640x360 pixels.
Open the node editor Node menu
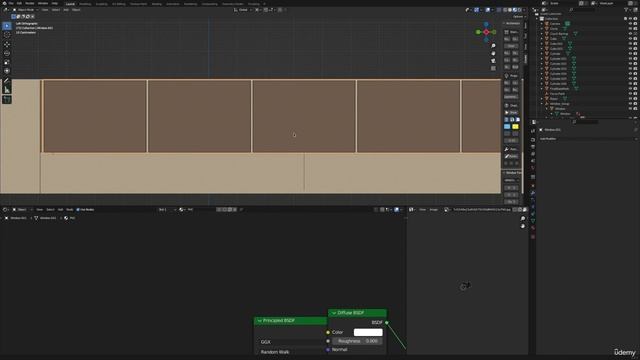(70, 210)
